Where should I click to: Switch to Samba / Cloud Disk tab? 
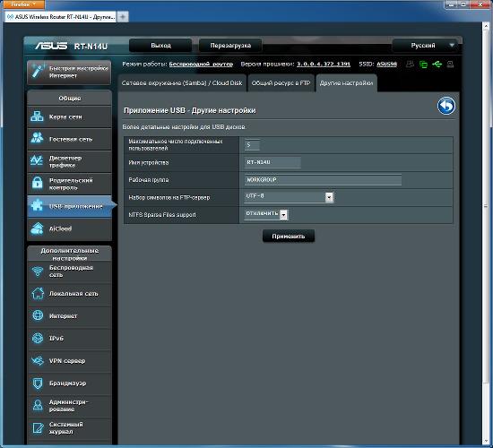click(182, 83)
